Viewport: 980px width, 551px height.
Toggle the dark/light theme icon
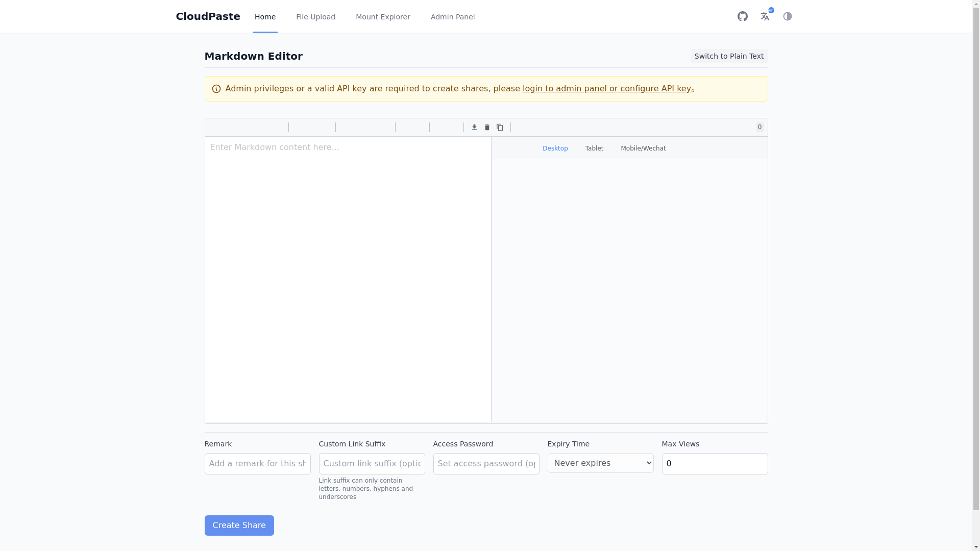click(x=788, y=16)
